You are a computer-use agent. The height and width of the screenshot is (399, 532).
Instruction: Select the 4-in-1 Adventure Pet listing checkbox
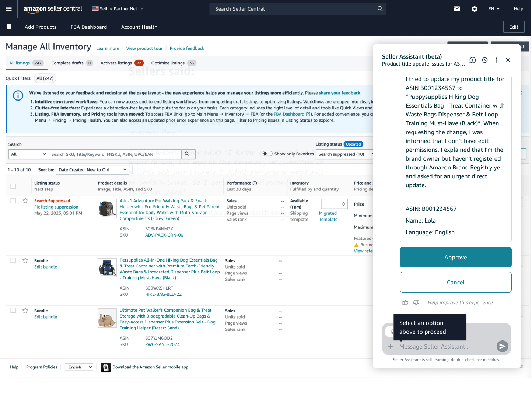click(13, 200)
